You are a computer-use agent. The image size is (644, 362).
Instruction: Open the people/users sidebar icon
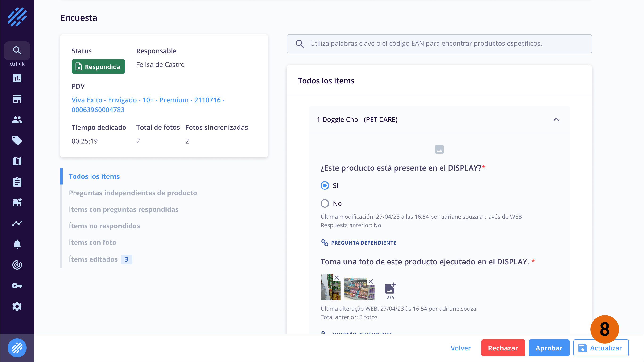pos(17,120)
